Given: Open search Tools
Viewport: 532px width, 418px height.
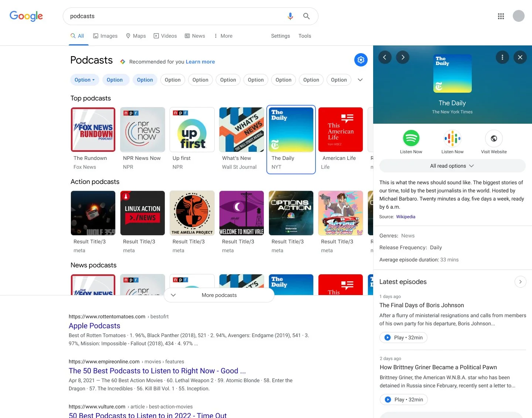Looking at the screenshot, I should point(305,36).
